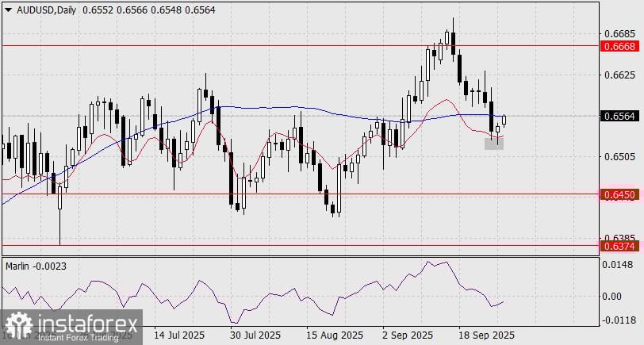
Task: Click the last white candle near 0.6564
Action: [504, 120]
